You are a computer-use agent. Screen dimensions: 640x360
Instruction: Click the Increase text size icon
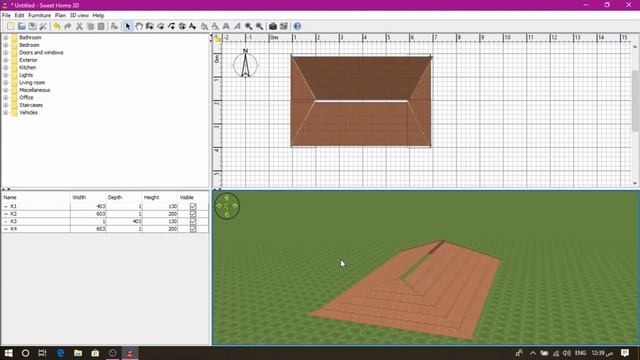point(204,26)
